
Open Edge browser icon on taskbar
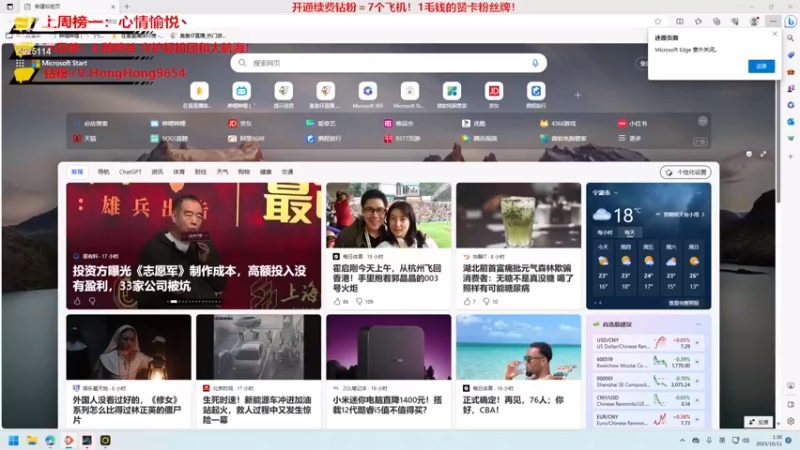50,440
